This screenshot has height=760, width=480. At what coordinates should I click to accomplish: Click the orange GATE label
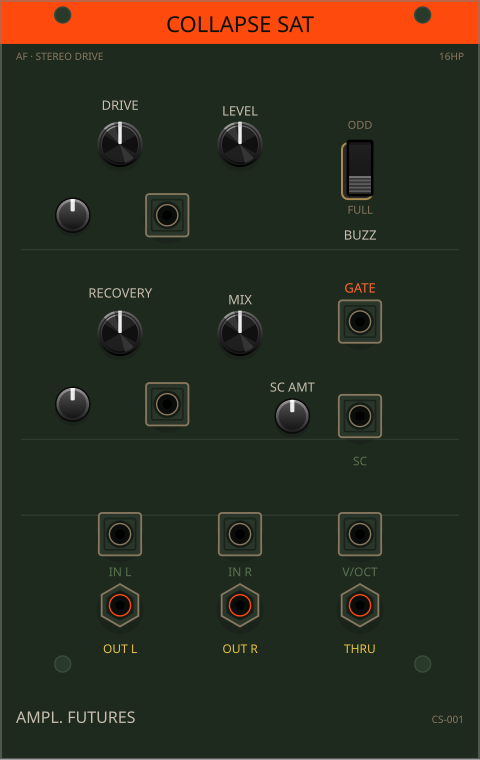coord(360,288)
